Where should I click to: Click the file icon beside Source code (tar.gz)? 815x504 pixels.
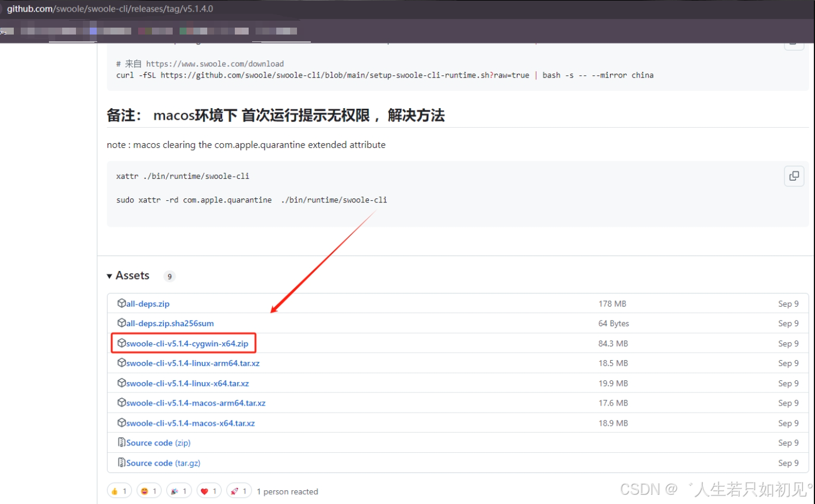coord(121,463)
